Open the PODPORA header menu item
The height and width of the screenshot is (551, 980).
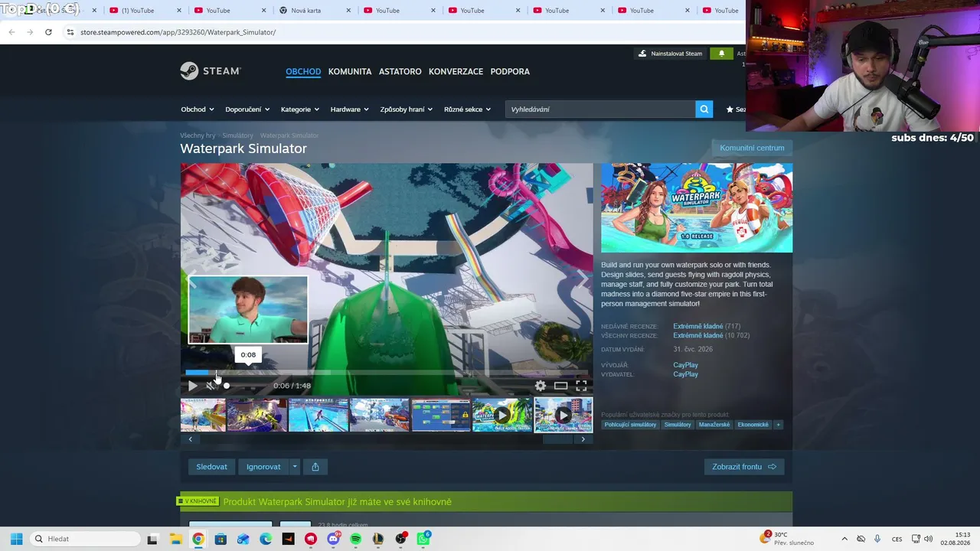pyautogui.click(x=510, y=72)
